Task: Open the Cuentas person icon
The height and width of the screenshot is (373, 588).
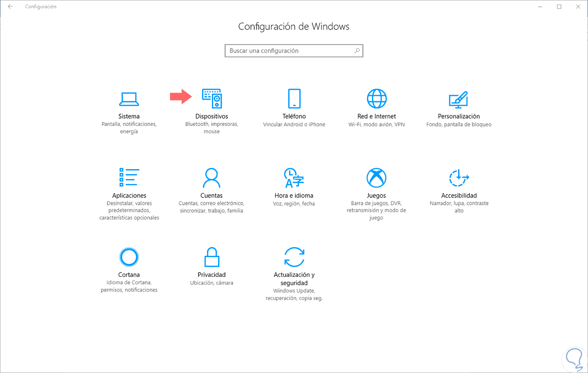Action: pos(212,177)
